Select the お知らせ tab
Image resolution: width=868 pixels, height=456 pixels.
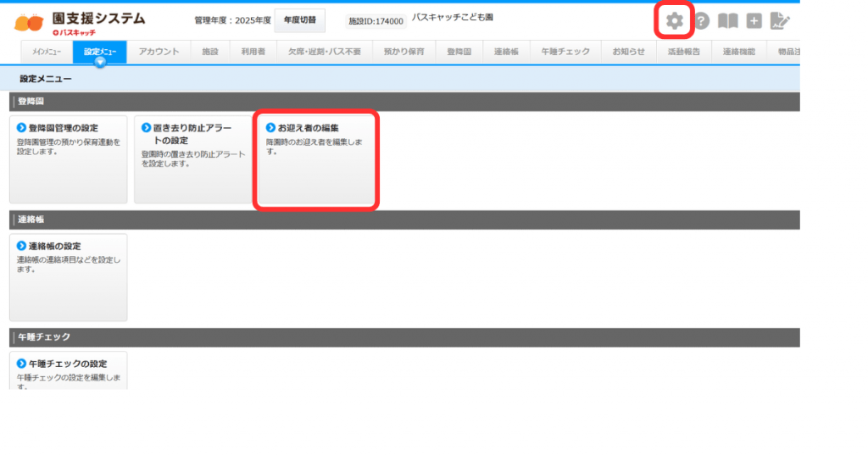(629, 52)
